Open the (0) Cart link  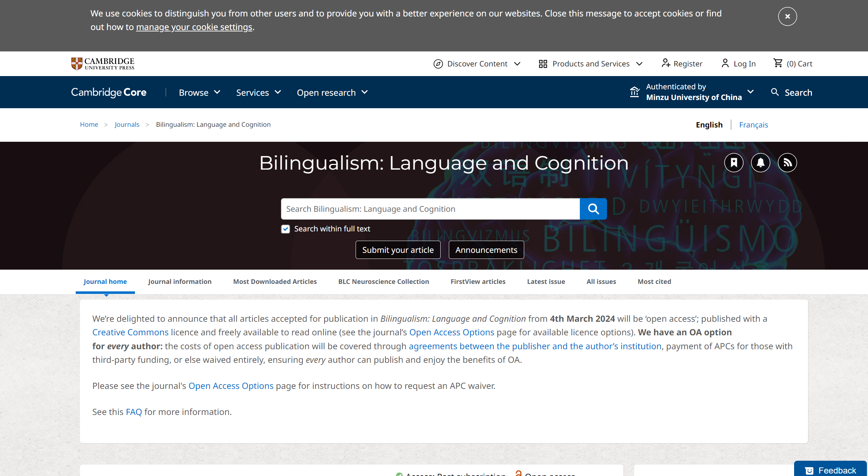pyautogui.click(x=799, y=64)
